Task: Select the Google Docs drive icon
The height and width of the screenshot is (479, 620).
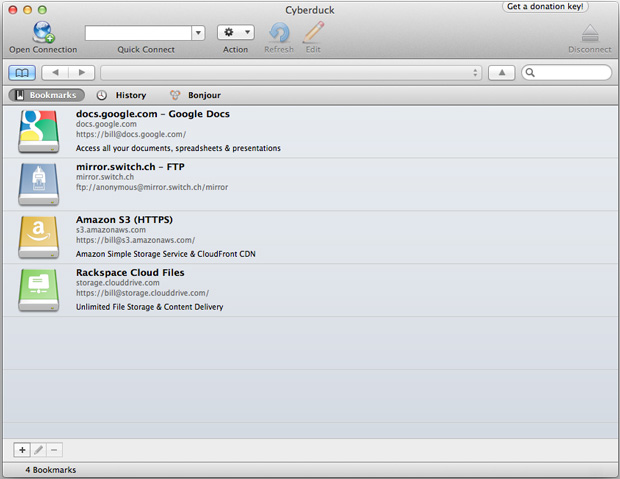Action: click(39, 131)
